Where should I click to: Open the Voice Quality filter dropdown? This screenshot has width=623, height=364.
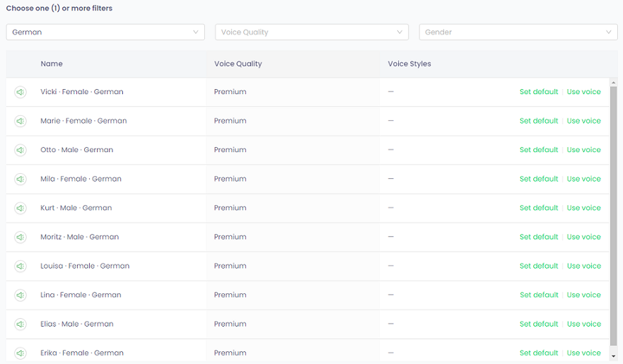(312, 32)
